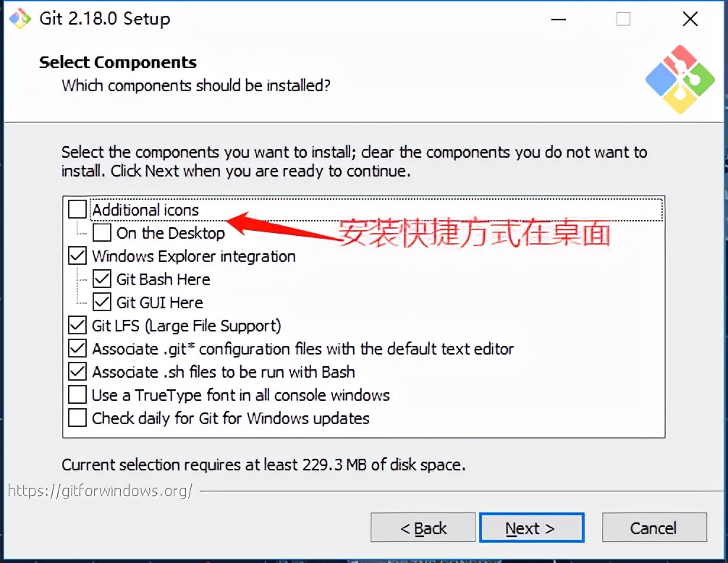This screenshot has width=728, height=563.
Task: Go back with the Back button
Action: pyautogui.click(x=423, y=528)
